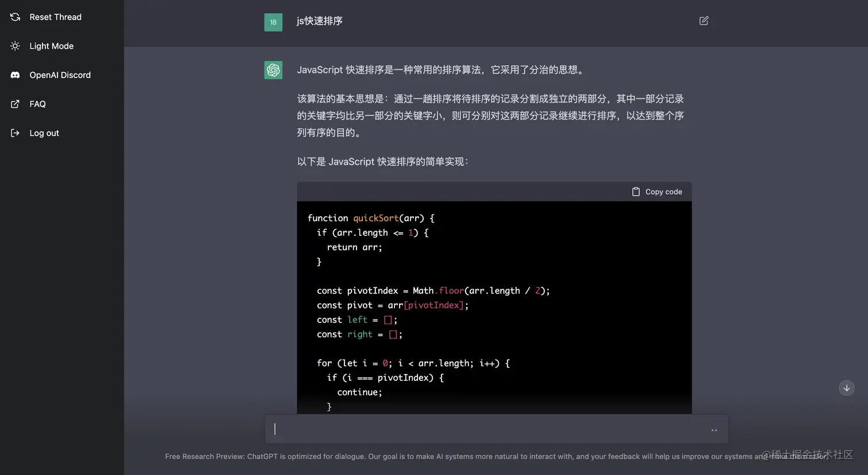The image size is (868, 475).
Task: Select OpenAI Discord in the sidebar menu
Action: coord(60,75)
